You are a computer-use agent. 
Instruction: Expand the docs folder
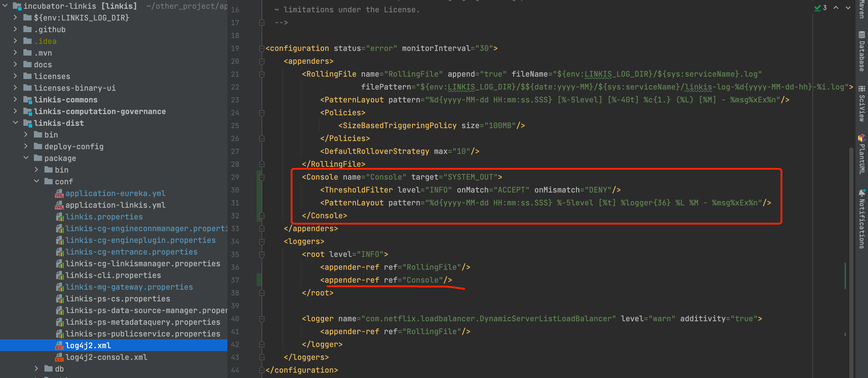[15, 64]
